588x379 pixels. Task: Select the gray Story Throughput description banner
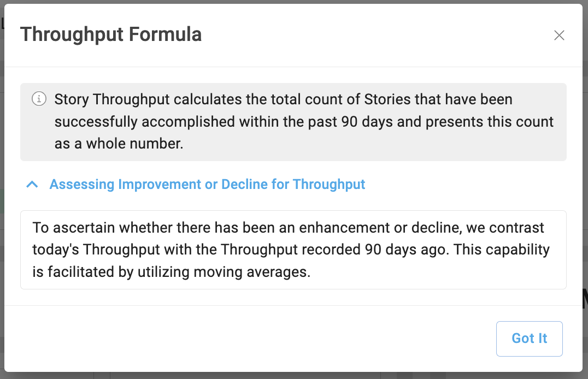click(293, 122)
